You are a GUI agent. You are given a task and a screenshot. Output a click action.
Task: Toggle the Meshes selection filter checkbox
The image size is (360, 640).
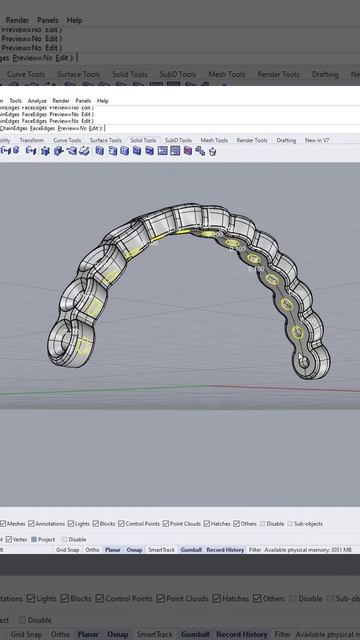tap(3, 523)
